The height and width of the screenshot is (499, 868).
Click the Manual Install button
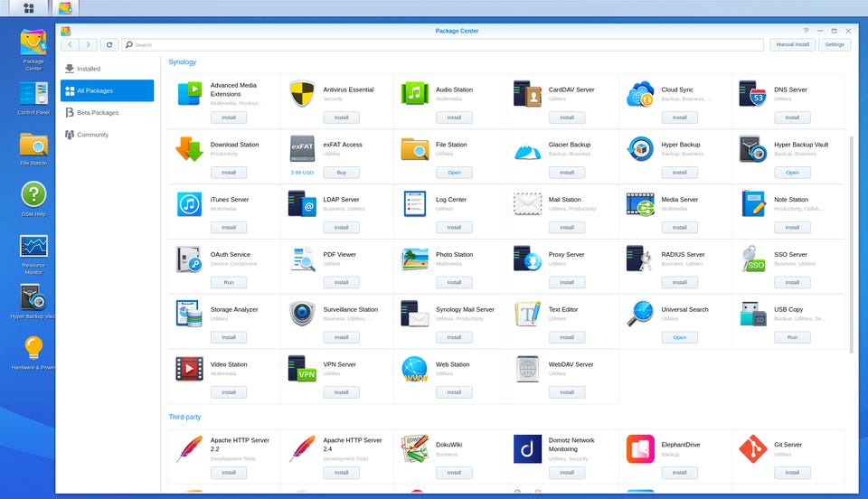tap(792, 45)
